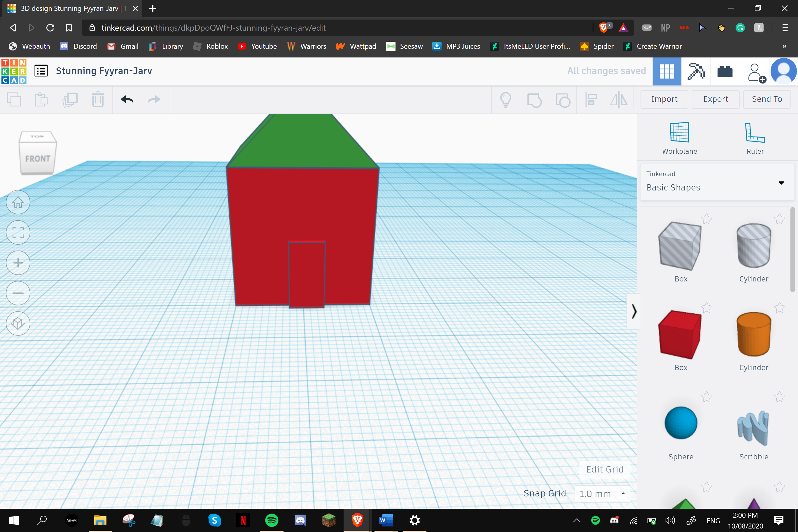Image resolution: width=798 pixels, height=532 pixels.
Task: Click the align objects icon
Action: (591, 99)
